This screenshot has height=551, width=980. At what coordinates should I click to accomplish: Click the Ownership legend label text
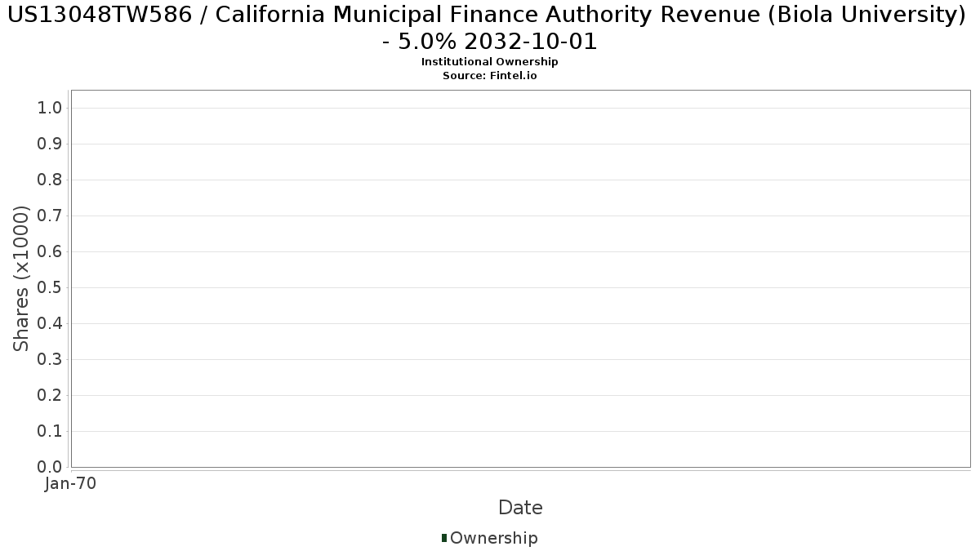pos(493,538)
